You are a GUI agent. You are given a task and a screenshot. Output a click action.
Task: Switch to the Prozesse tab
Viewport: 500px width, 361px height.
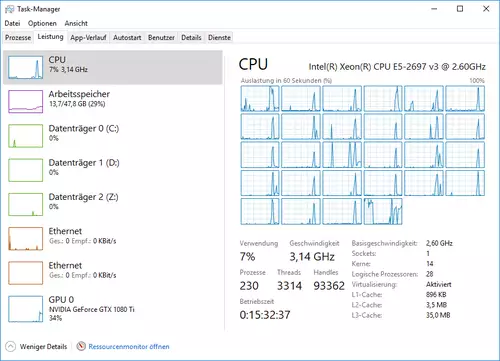pos(18,38)
